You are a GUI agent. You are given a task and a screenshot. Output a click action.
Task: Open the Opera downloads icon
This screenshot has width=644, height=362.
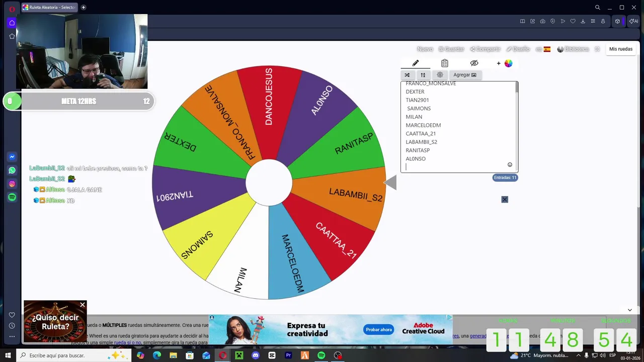point(583,21)
